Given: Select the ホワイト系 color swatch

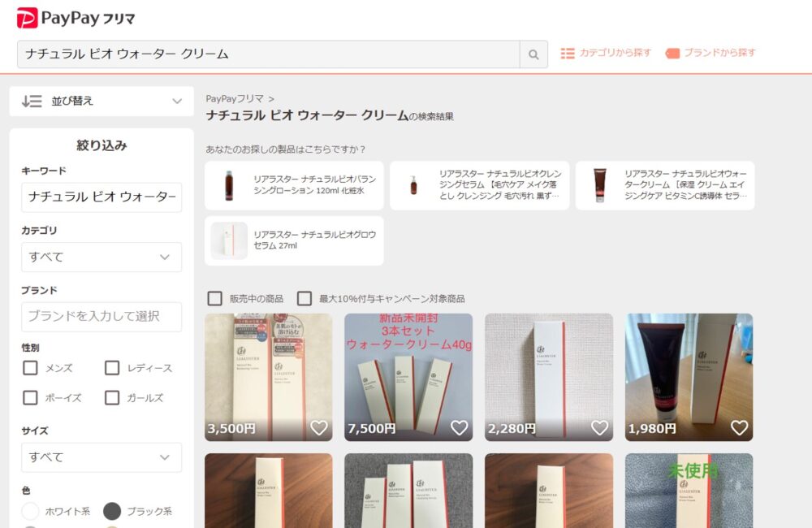Looking at the screenshot, I should [31, 511].
